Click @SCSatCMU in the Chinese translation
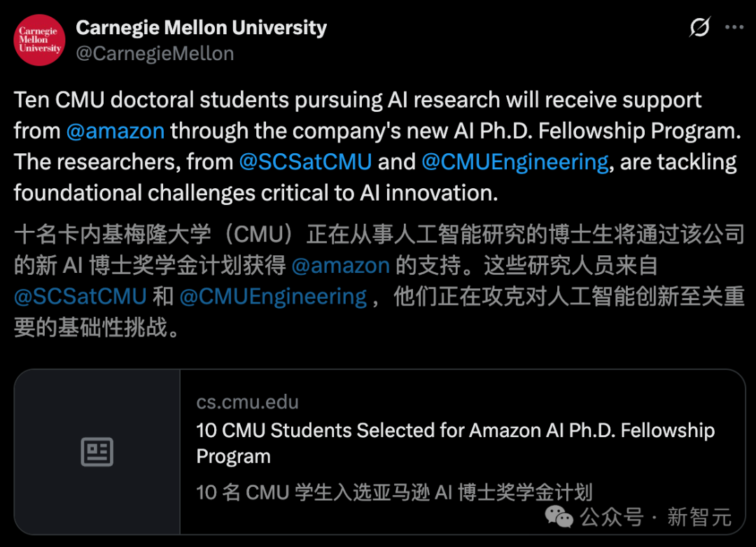 click(80, 297)
